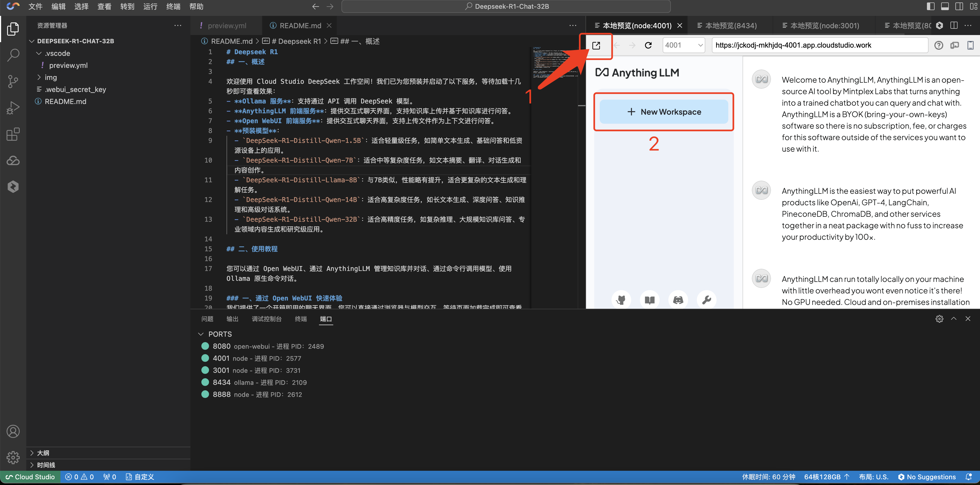This screenshot has height=485, width=980.
Task: Expand the 大纲 outline section
Action: pyautogui.click(x=32, y=453)
